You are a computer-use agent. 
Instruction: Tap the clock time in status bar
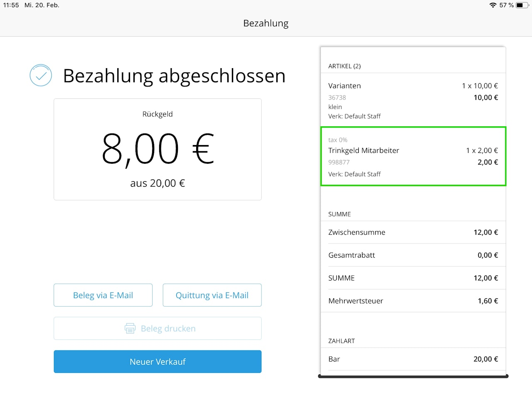click(x=11, y=5)
